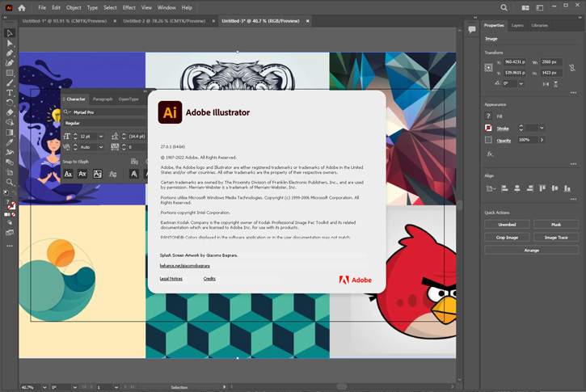The height and width of the screenshot is (392, 586).
Task: Click the Unembed button
Action: click(507, 224)
